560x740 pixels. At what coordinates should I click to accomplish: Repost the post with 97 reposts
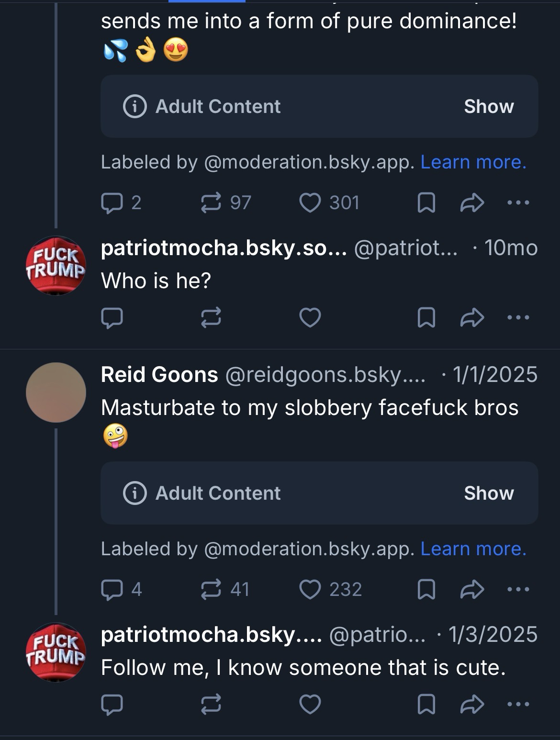click(x=211, y=202)
